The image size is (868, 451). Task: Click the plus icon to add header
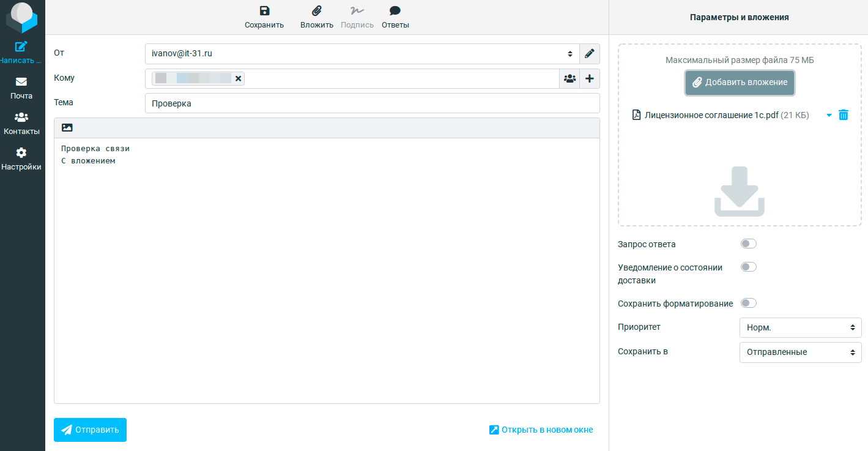[590, 78]
